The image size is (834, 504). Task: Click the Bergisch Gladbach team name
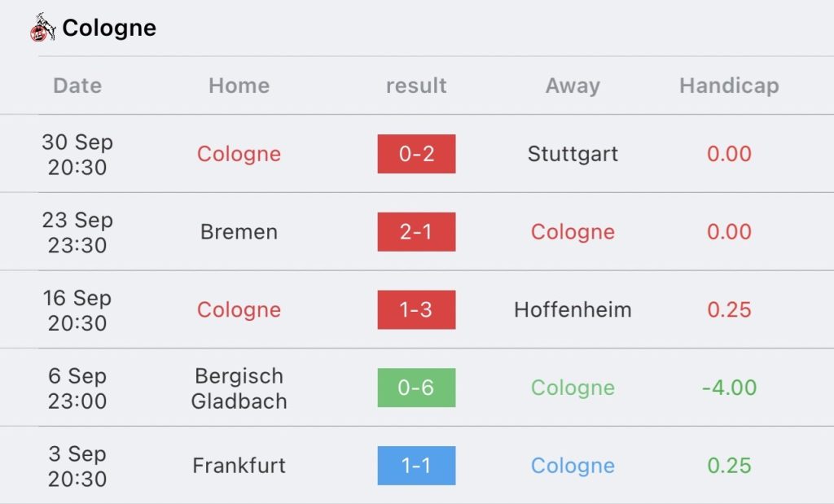pos(239,388)
